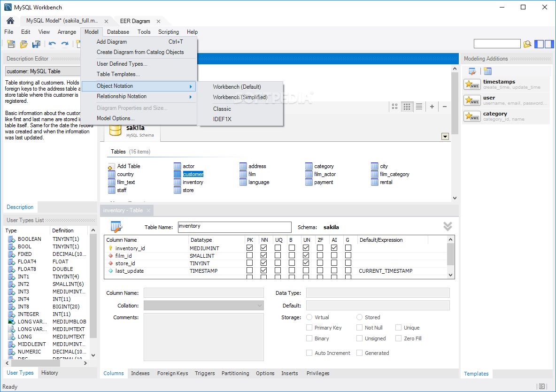This screenshot has width=556, height=392.
Task: Click new table template icon in Modeling Additions
Action: point(487,71)
